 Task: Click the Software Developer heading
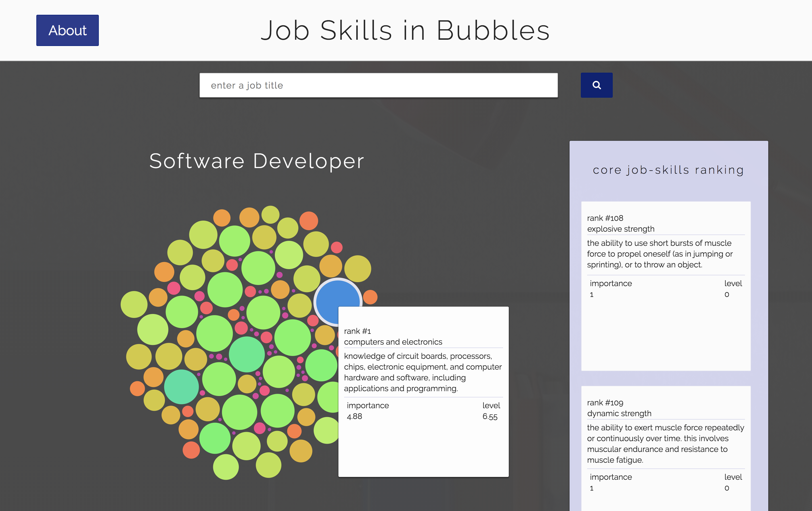click(x=257, y=161)
